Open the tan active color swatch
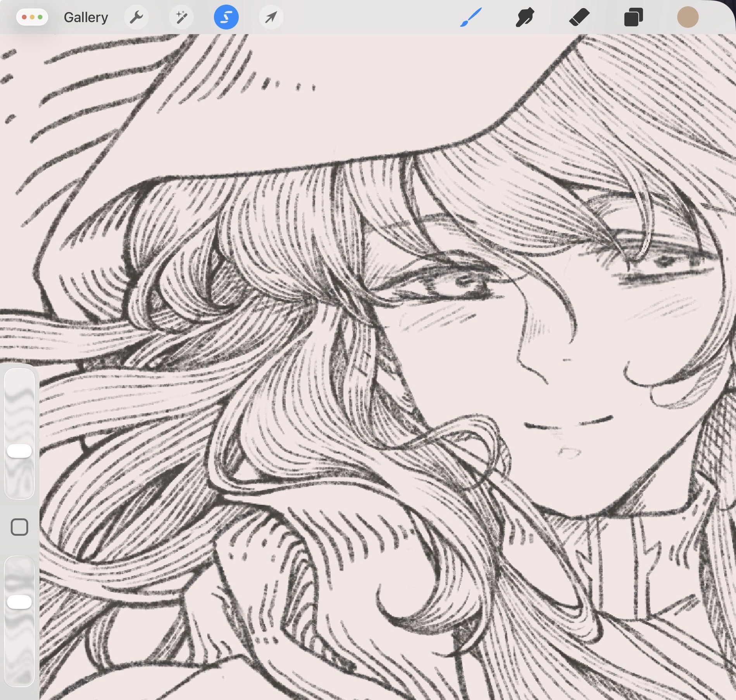This screenshot has width=736, height=700. click(x=688, y=17)
